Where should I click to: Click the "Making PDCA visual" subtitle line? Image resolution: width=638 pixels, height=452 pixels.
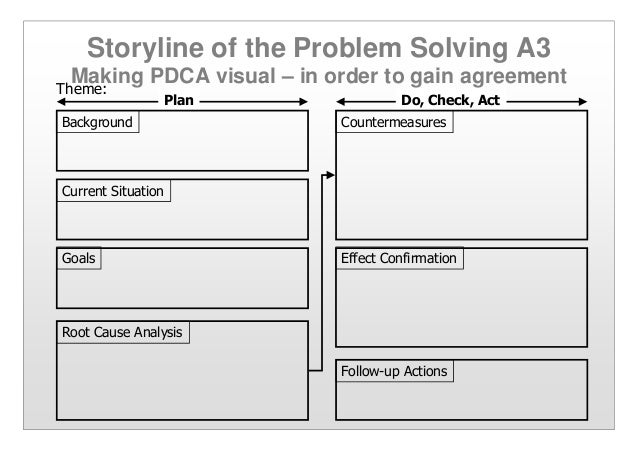point(319,76)
